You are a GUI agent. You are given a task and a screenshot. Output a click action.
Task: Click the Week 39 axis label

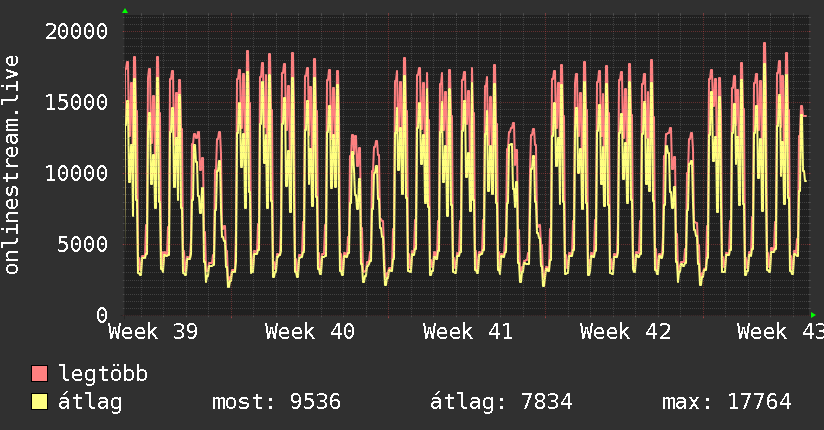(x=153, y=332)
